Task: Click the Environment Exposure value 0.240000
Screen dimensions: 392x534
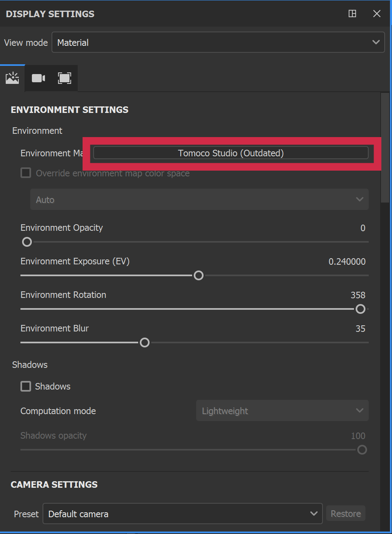Action: coord(347,261)
